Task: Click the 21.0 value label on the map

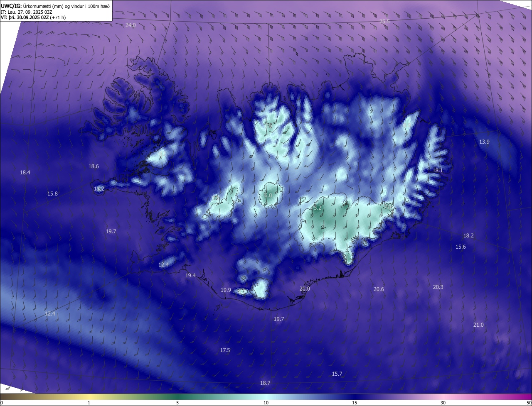Action: point(478,325)
